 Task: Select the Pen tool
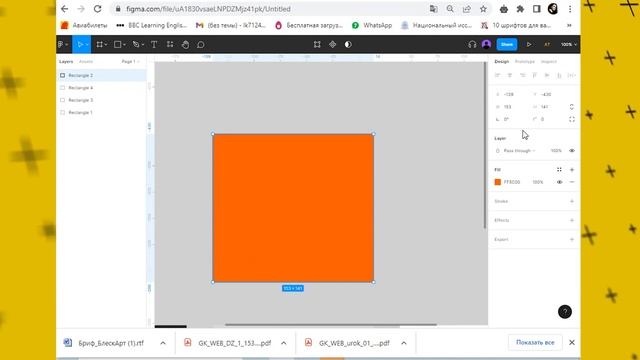pos(136,44)
